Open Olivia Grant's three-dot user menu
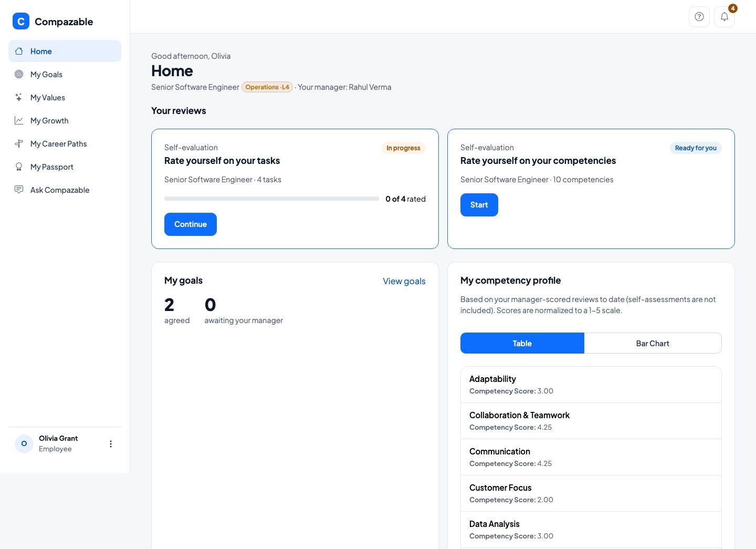This screenshot has width=756, height=549. 111,444
